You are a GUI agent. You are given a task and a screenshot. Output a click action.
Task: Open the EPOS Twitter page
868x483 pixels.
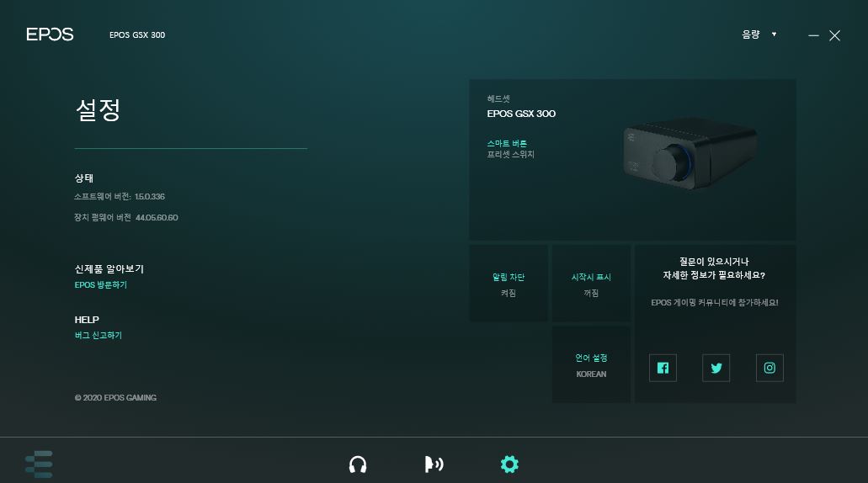716,368
